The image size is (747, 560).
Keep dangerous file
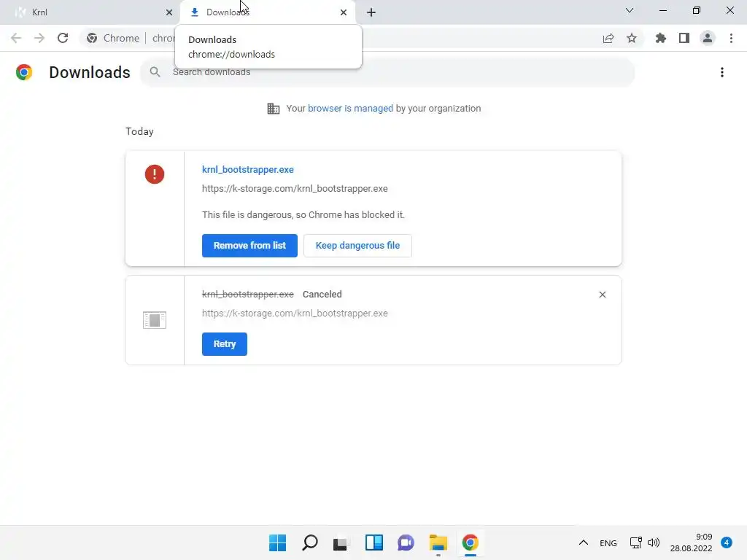tap(357, 246)
